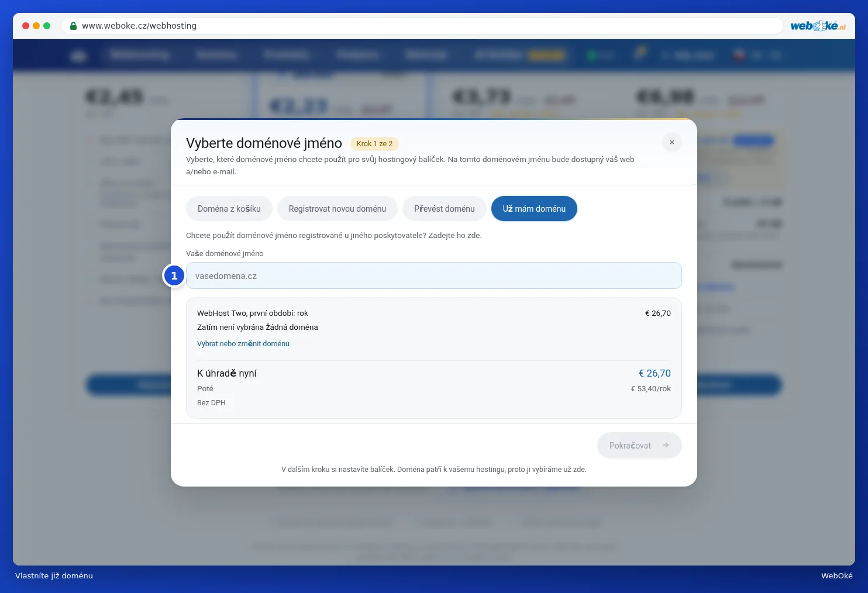Click the Krok 1 ze 2 badge

374,143
